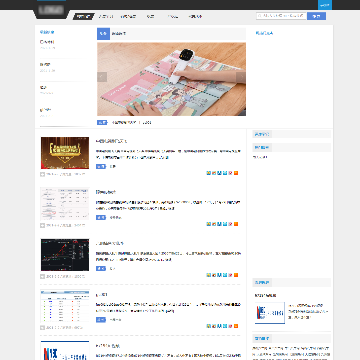This screenshot has height=360, width=360.
Task: Go to the previous carousel slide arrow
Action: 102,77
